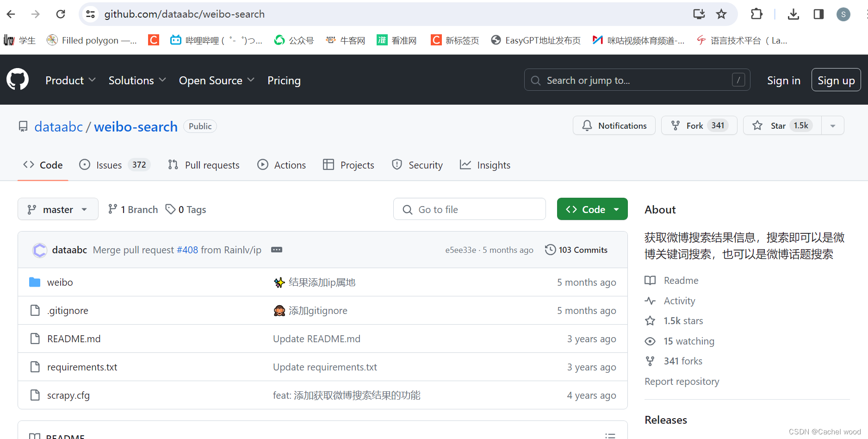Toggle the browser side panel icon
Image resolution: width=868 pixels, height=439 pixels.
coord(818,14)
